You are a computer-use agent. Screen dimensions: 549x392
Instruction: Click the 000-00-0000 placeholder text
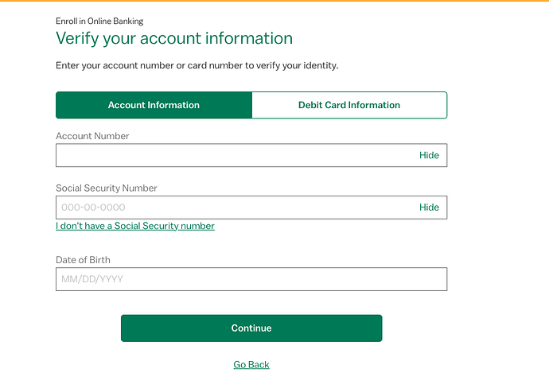click(93, 208)
